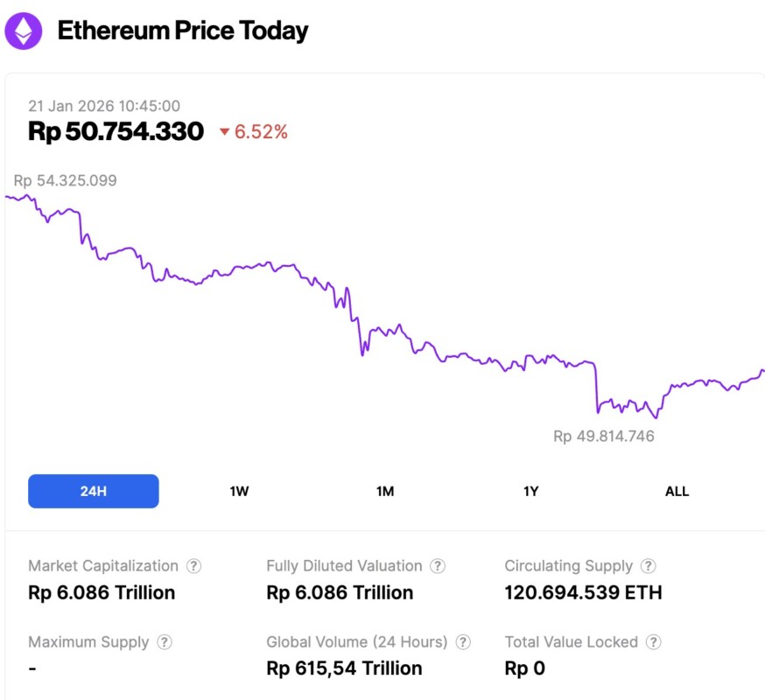Click the red down-arrow price change indicator
The width and height of the screenshot is (765, 700).
click(225, 132)
